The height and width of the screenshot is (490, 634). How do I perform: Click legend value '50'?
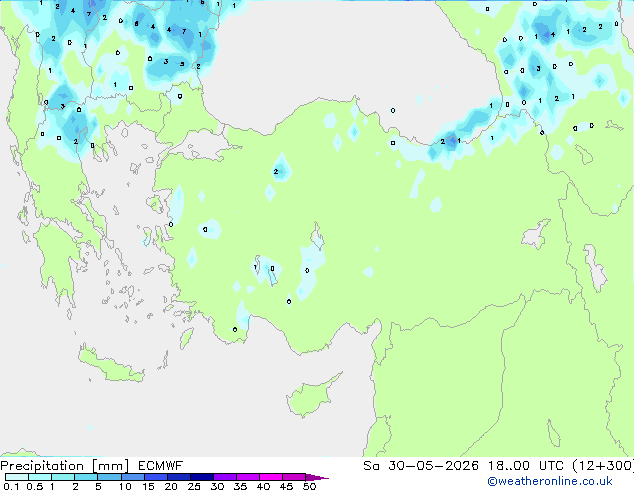[x=309, y=486]
